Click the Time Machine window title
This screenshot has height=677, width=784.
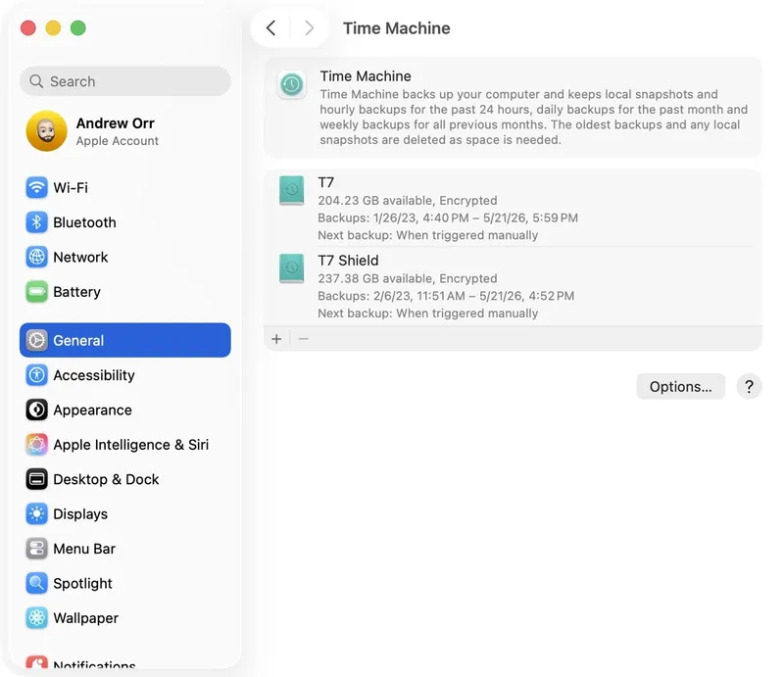click(397, 28)
